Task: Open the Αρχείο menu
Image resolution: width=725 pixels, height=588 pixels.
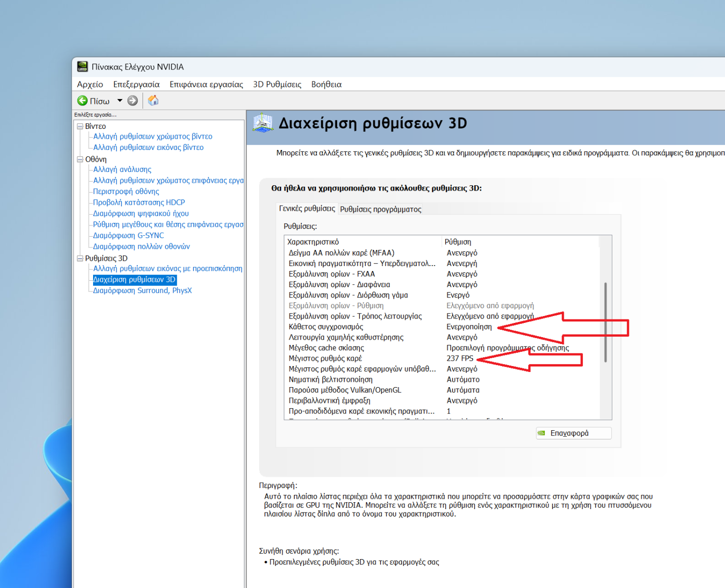Action: 90,84
